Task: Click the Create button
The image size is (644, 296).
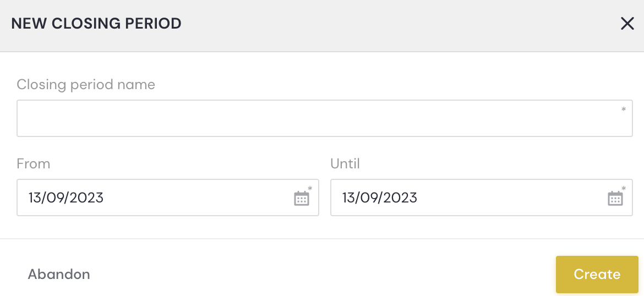Action: click(x=597, y=274)
